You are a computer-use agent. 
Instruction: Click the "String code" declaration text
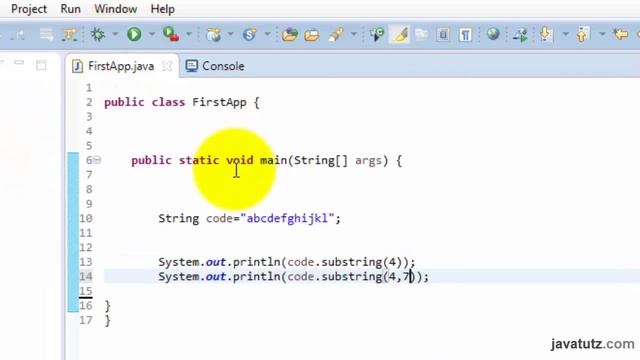tap(195, 218)
